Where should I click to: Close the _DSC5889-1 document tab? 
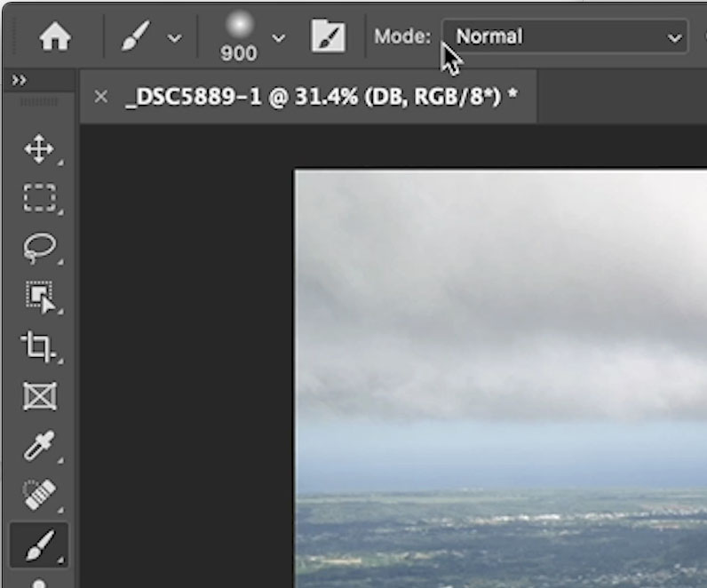tap(101, 96)
